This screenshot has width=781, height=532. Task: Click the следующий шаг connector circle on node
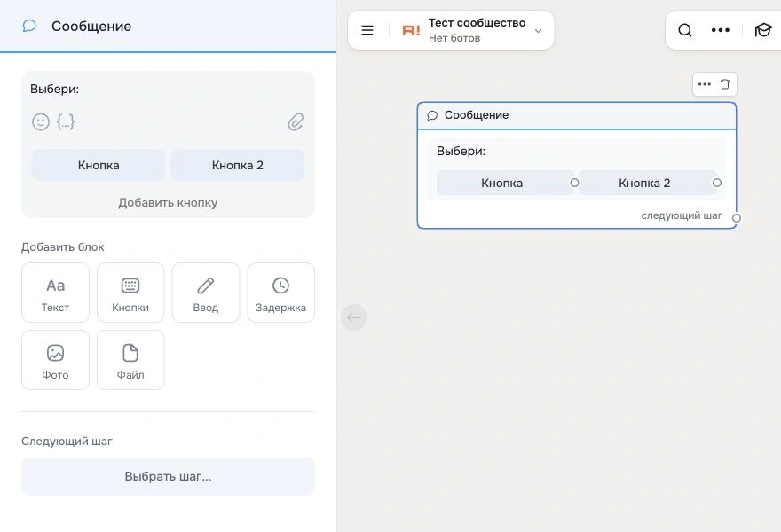pyautogui.click(x=736, y=217)
